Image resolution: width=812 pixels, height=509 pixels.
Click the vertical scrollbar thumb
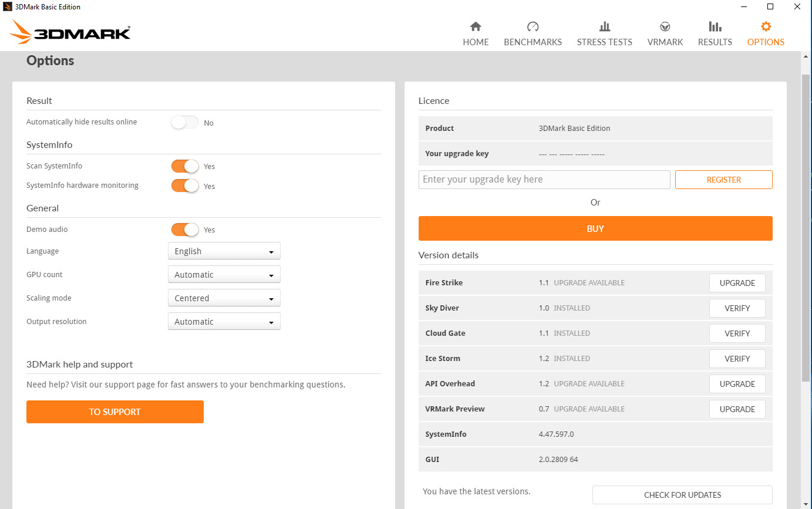806,228
